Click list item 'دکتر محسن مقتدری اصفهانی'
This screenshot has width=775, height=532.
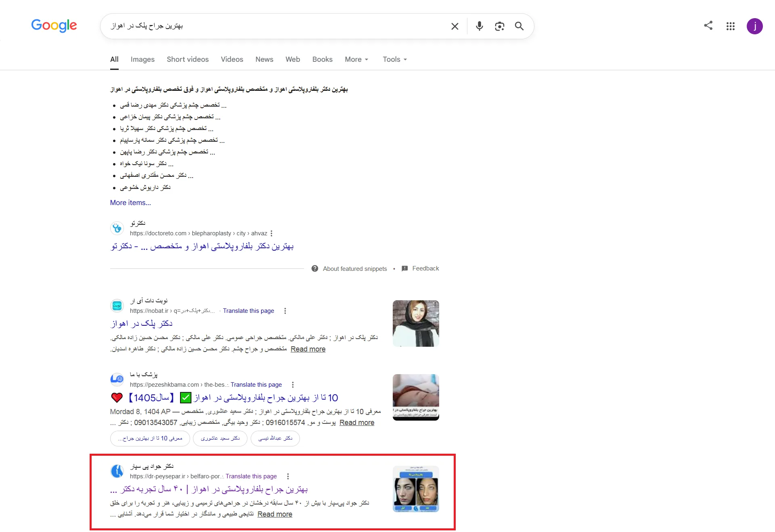pyautogui.click(x=157, y=176)
